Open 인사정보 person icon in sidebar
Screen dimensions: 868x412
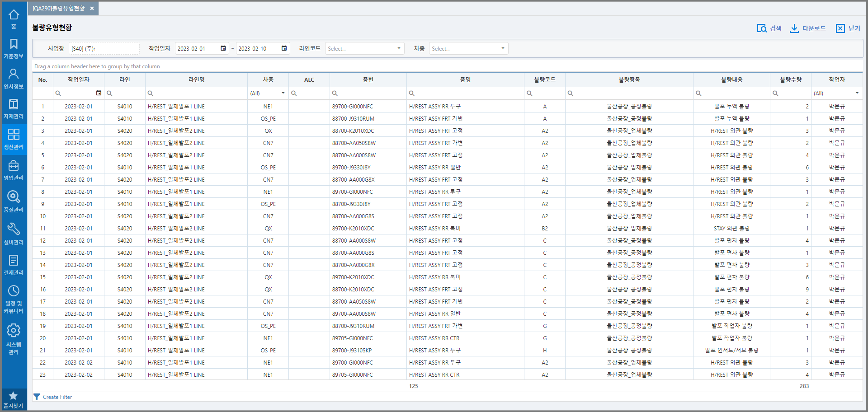[14, 78]
